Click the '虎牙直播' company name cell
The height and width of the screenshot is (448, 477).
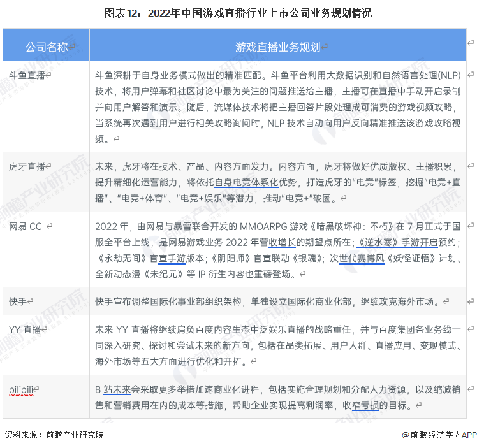47,182
